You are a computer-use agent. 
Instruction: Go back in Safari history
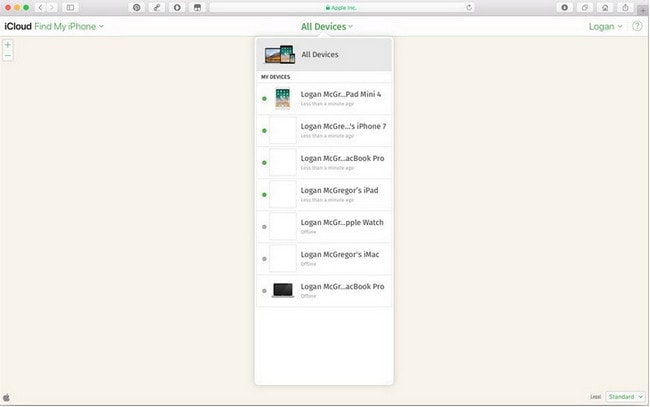[40, 7]
